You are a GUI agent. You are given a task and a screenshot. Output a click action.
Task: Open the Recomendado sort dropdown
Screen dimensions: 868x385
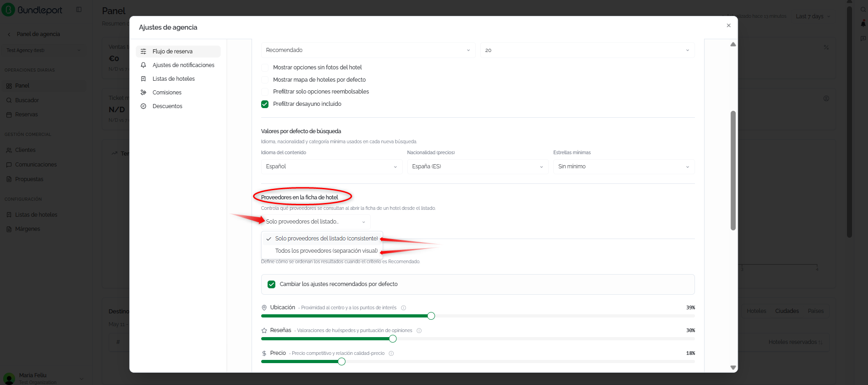tap(368, 50)
